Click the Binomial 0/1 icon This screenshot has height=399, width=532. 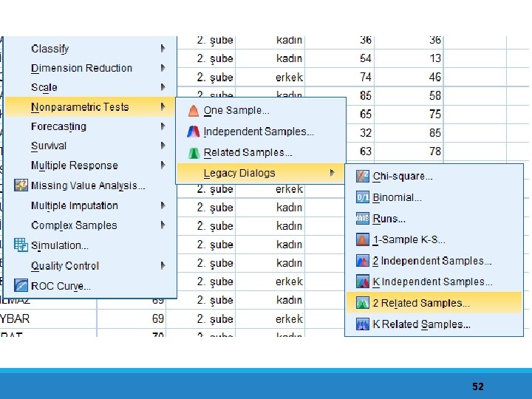tap(362, 197)
